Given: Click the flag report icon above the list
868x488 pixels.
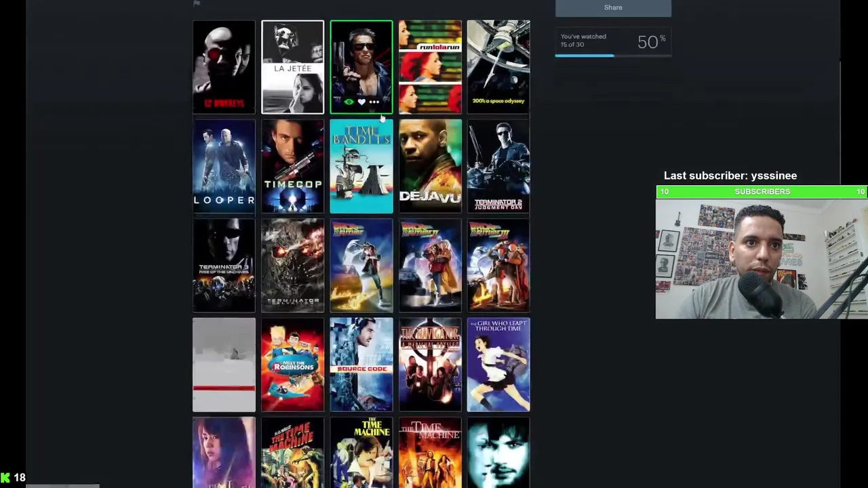Looking at the screenshot, I should (x=197, y=3).
